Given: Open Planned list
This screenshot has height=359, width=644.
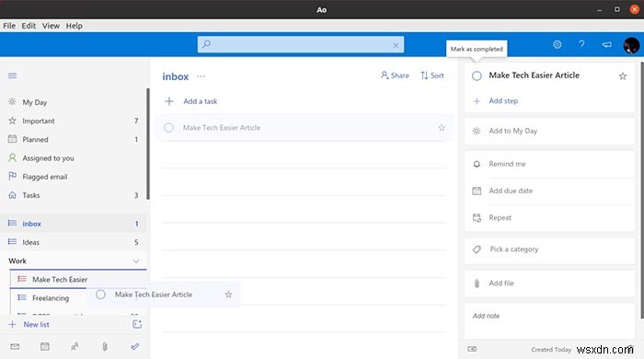Looking at the screenshot, I should (x=74, y=140).
